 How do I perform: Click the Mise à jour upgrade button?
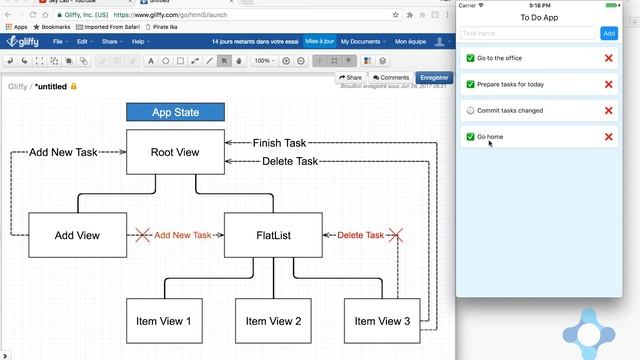tap(319, 41)
